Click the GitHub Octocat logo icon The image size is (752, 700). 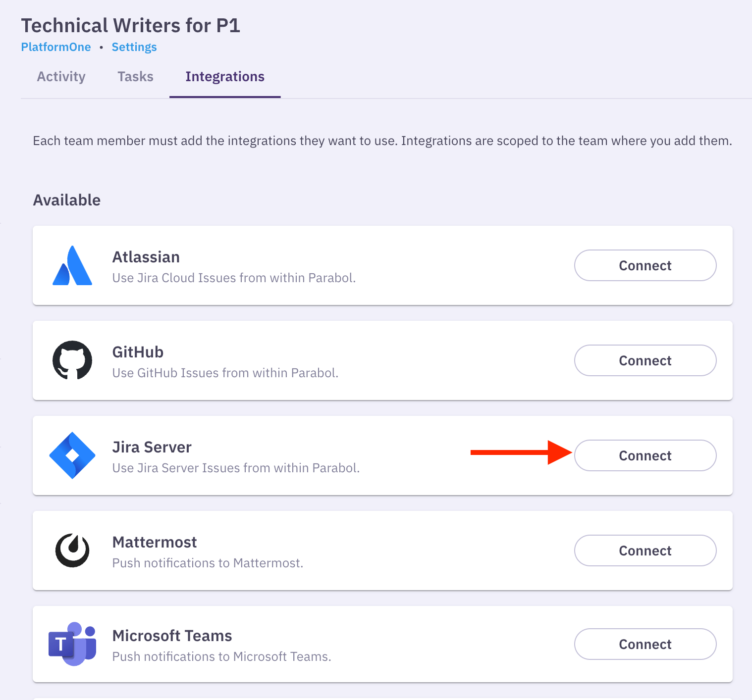(x=72, y=360)
